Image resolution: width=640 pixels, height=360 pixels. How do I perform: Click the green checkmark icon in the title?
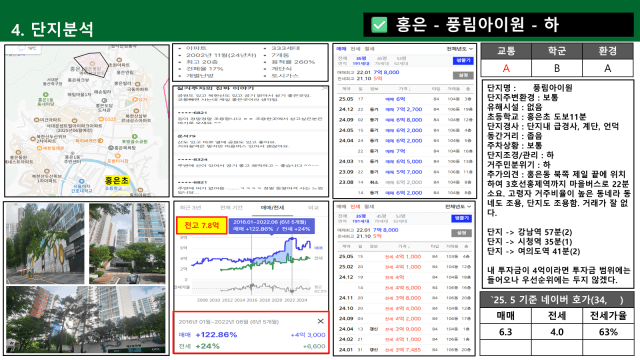(x=379, y=25)
